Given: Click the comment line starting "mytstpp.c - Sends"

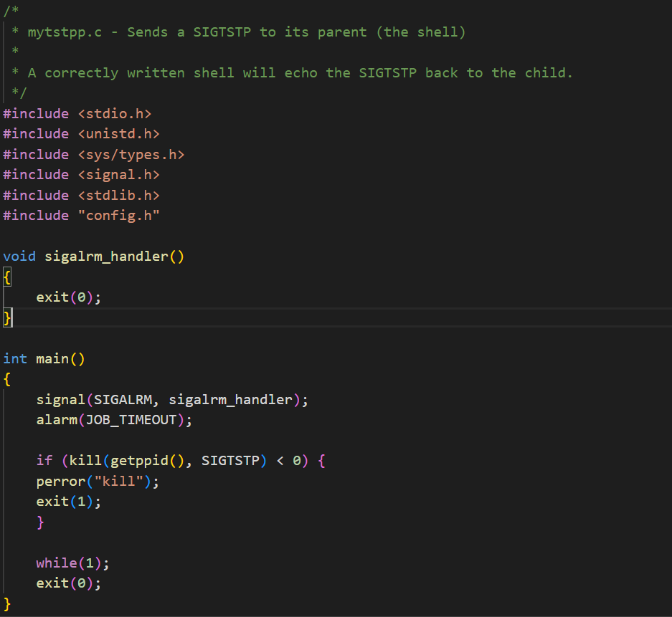Looking at the screenshot, I should click(x=239, y=32).
